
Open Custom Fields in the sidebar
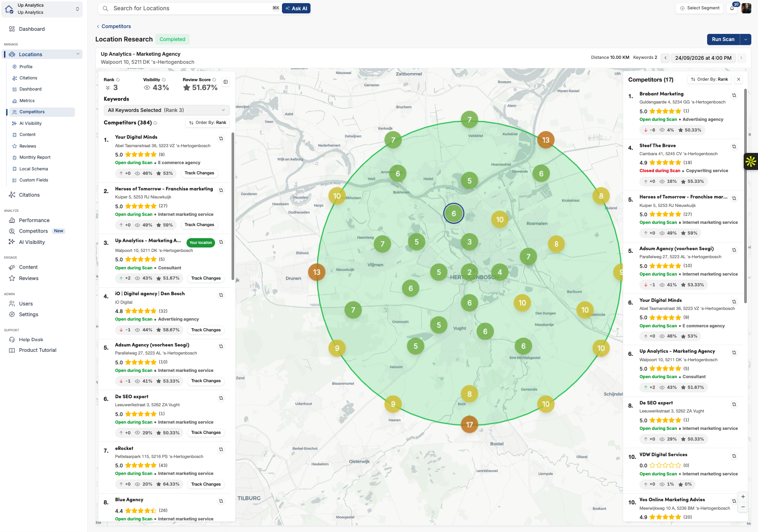(33, 180)
